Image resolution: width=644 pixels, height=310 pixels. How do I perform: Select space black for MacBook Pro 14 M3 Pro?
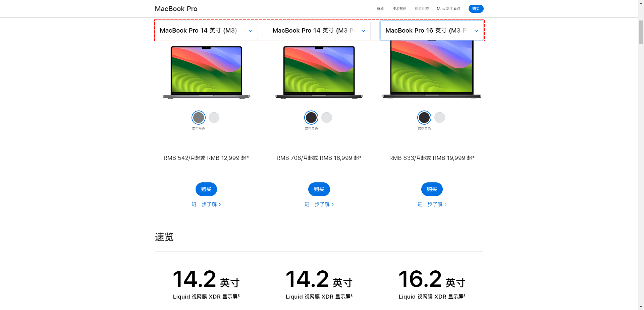[311, 118]
